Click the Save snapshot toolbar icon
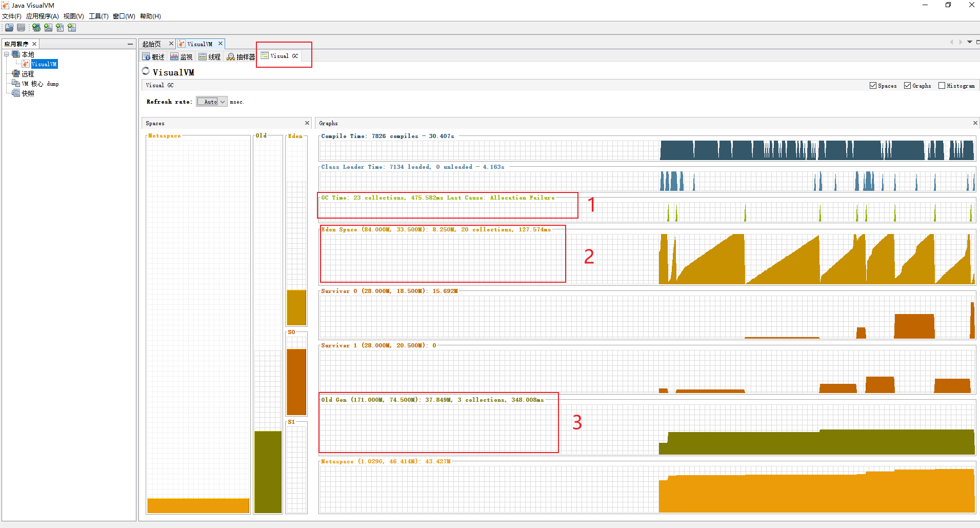This screenshot has height=528, width=980. 21,28
